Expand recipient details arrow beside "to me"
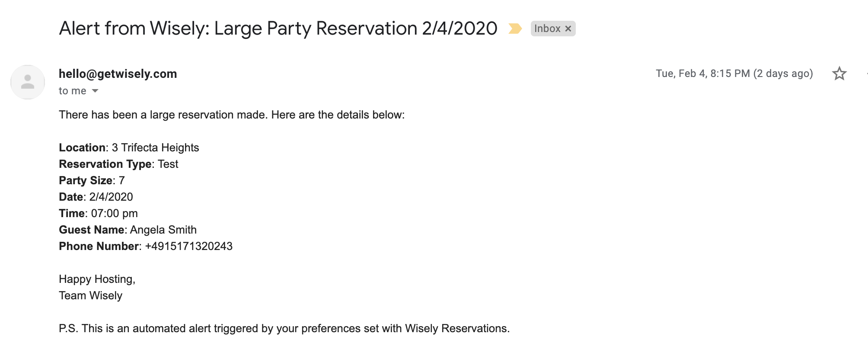The image size is (868, 359). [x=95, y=91]
